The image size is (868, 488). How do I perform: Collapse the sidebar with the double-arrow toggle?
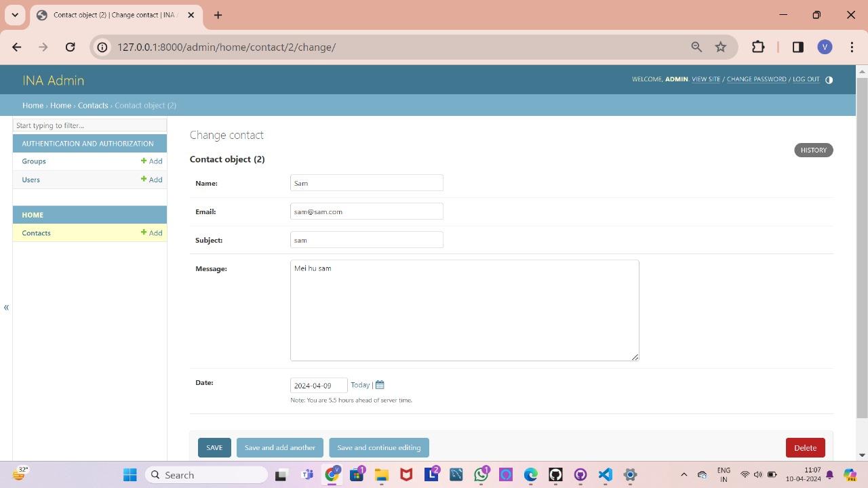pyautogui.click(x=6, y=308)
